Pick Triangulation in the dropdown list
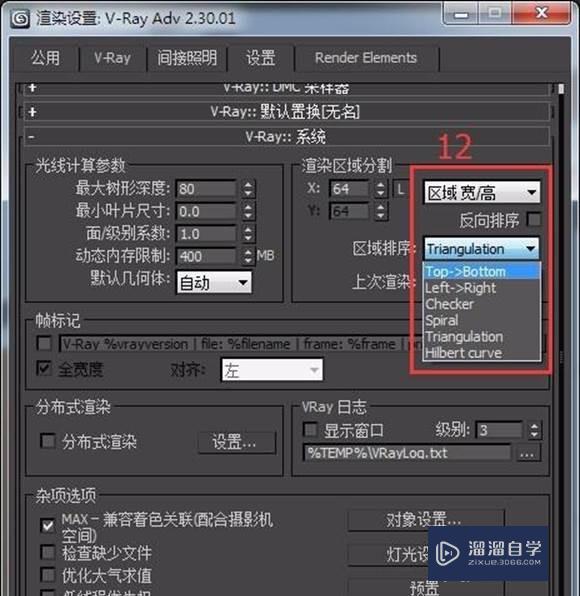The width and height of the screenshot is (580, 596). [x=482, y=337]
